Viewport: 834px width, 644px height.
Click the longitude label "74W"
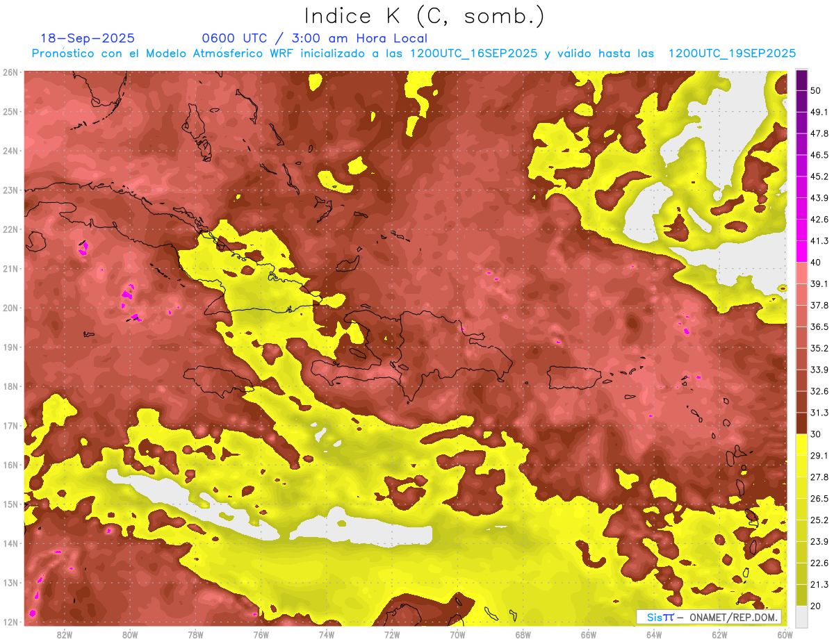[326, 634]
